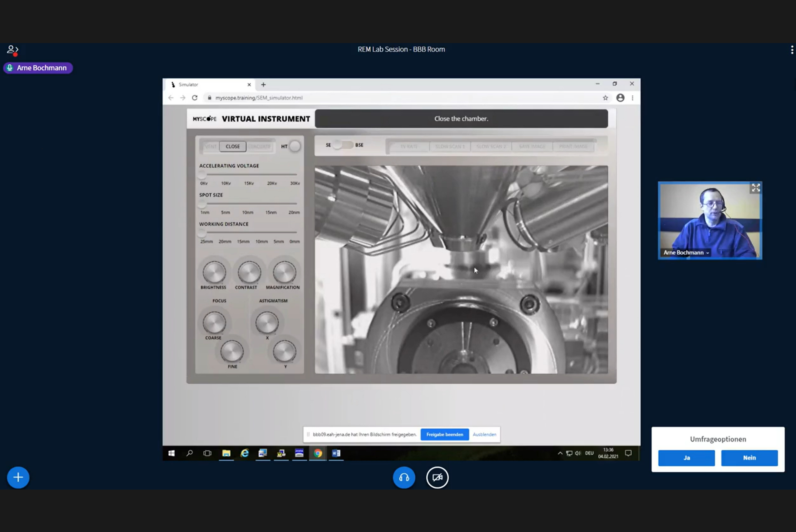Toggle the users list icon
Viewport: 796px width, 532px height.
click(13, 50)
